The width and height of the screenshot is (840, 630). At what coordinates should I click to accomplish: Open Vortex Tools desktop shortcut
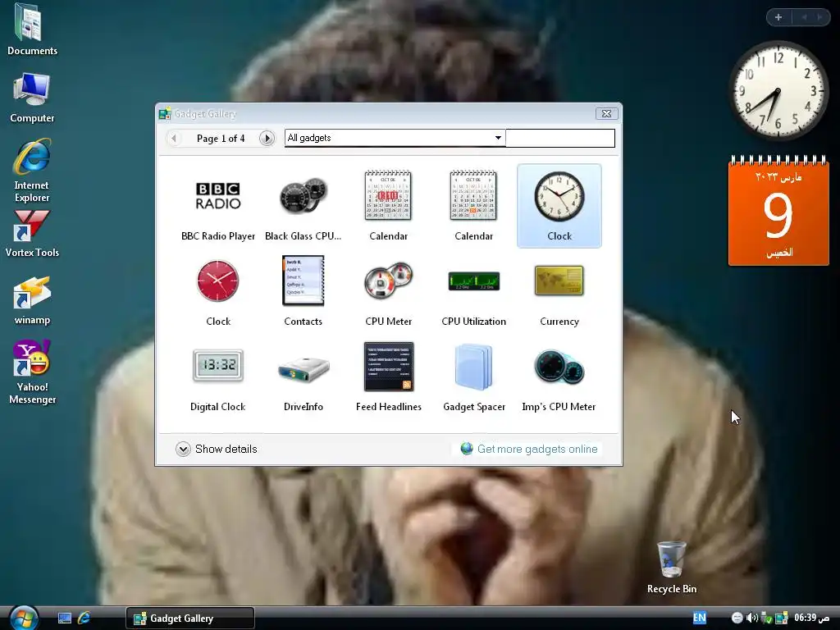32,234
